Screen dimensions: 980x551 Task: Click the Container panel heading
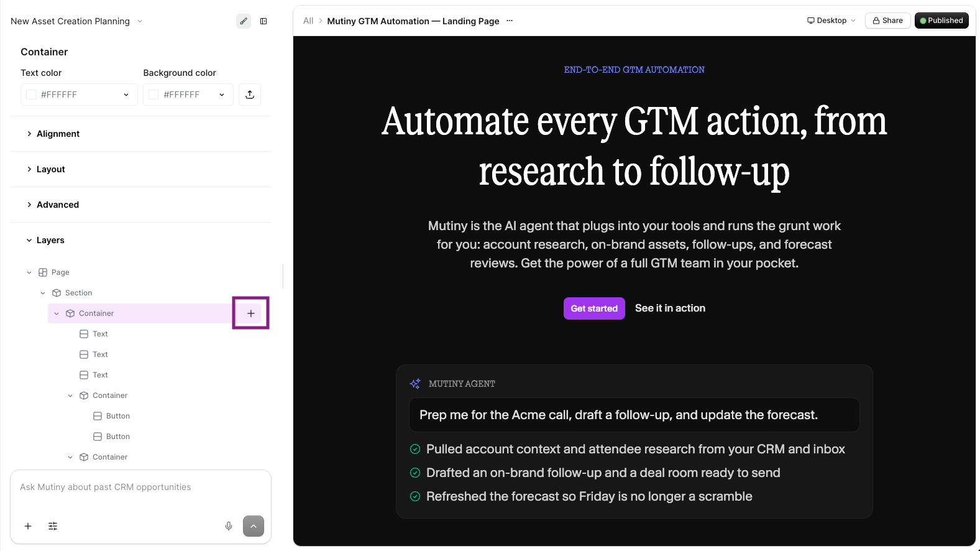coord(44,52)
